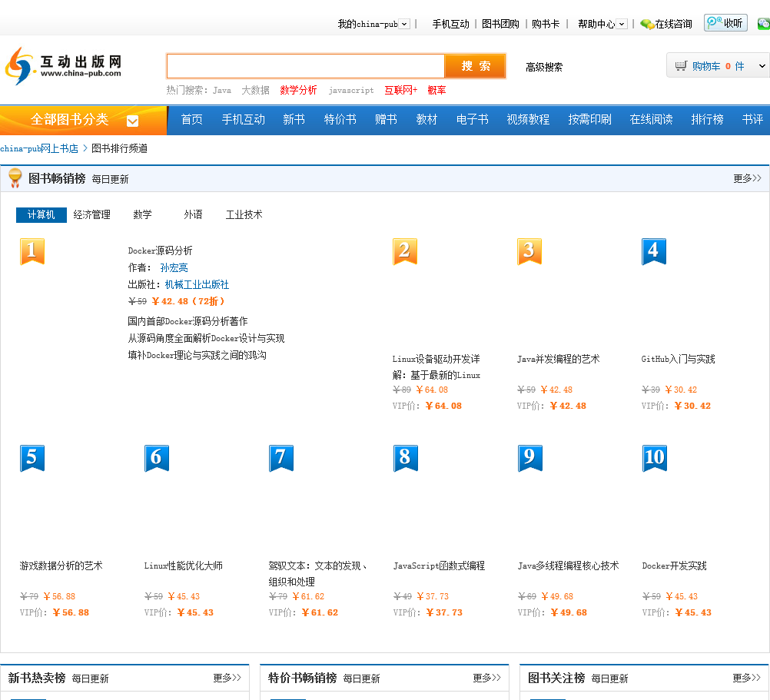
Task: Open 新书 in the navigation bar
Action: click(294, 119)
